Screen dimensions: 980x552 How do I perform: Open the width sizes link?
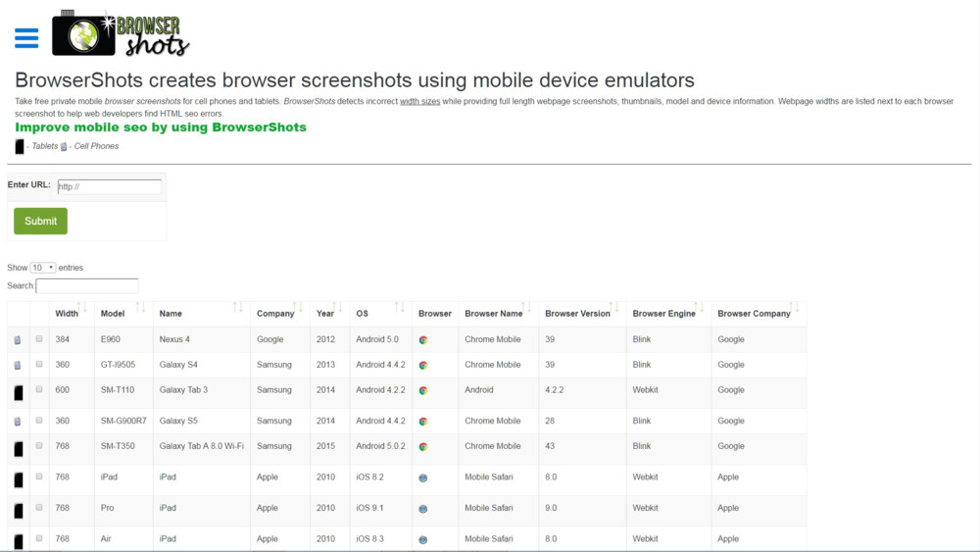coord(420,101)
